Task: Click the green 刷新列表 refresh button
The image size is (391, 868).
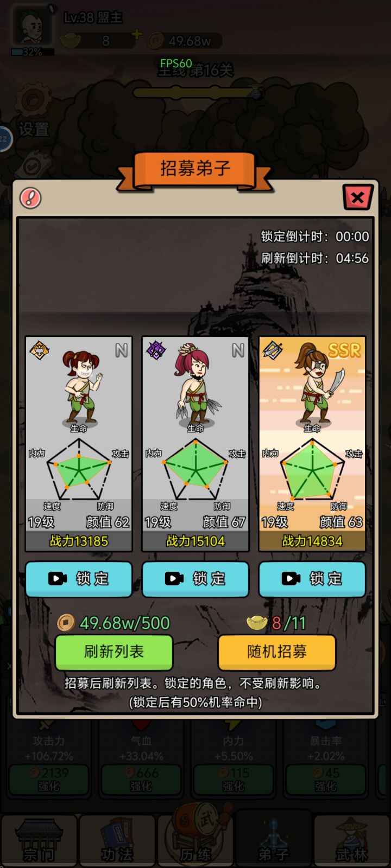Action: 114,652
